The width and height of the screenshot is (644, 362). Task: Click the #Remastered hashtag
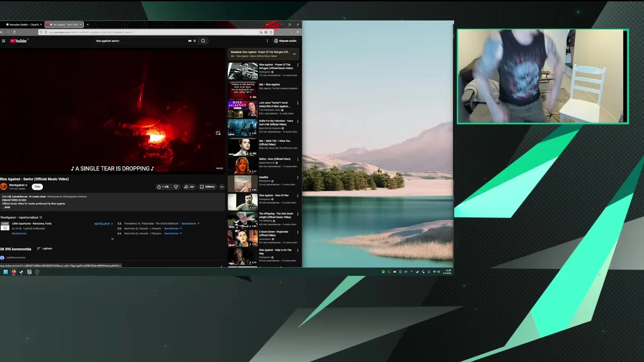54,197
